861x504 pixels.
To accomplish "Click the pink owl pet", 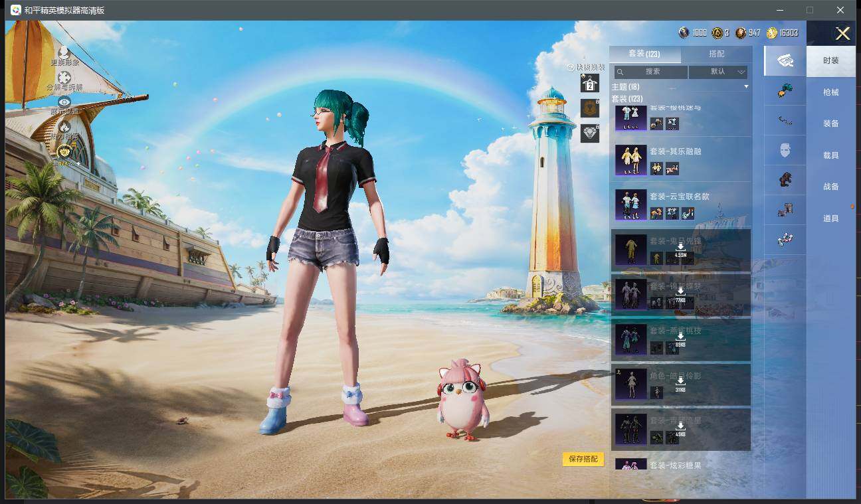I will coord(463,399).
